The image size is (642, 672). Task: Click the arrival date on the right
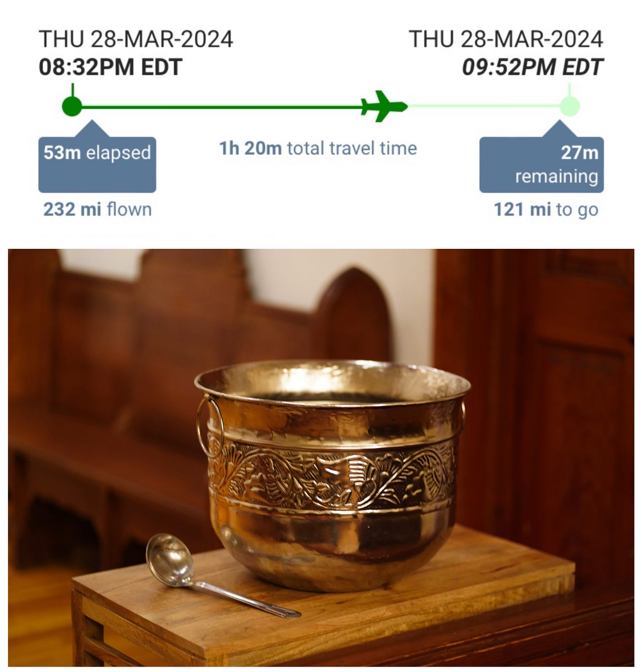coord(506,39)
